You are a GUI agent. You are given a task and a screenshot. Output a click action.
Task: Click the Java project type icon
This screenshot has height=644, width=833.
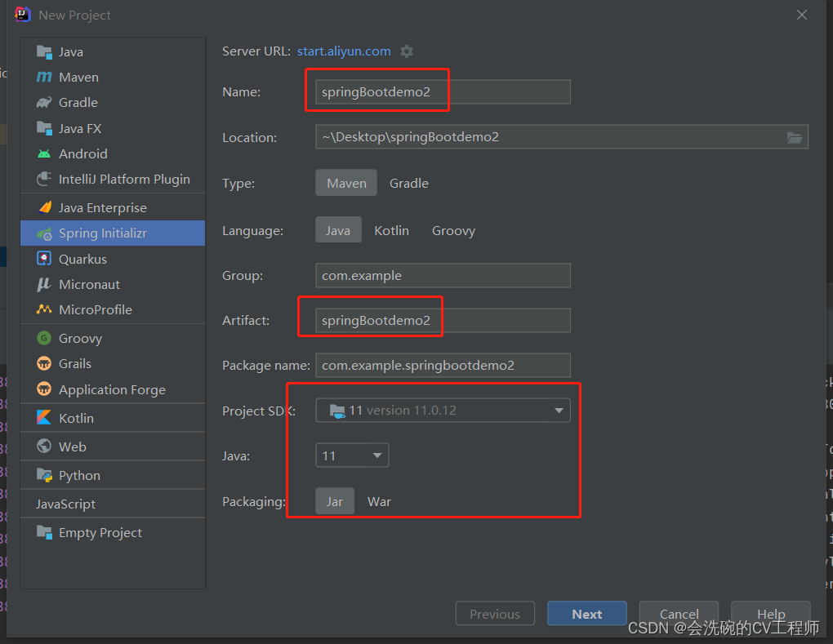[x=44, y=51]
